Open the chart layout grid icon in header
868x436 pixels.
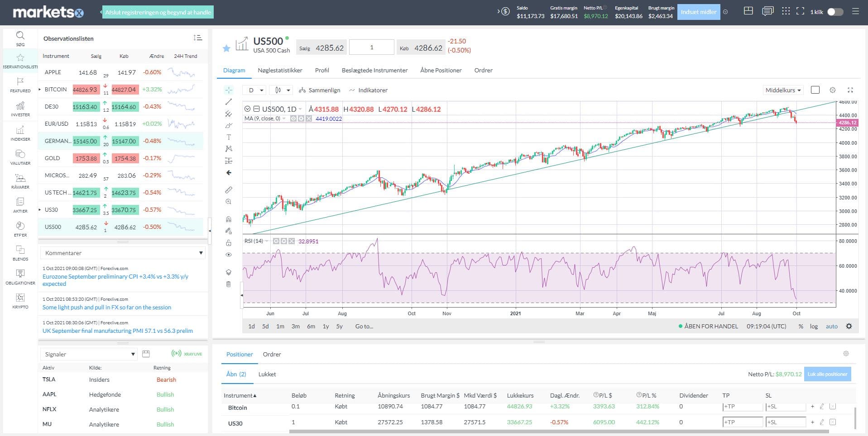pos(748,11)
